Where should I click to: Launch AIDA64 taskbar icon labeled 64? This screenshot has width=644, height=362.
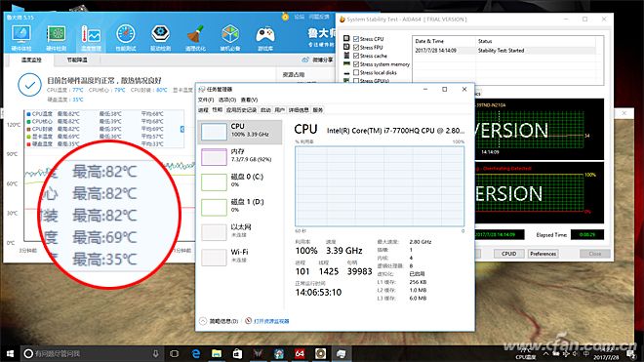coord(300,353)
